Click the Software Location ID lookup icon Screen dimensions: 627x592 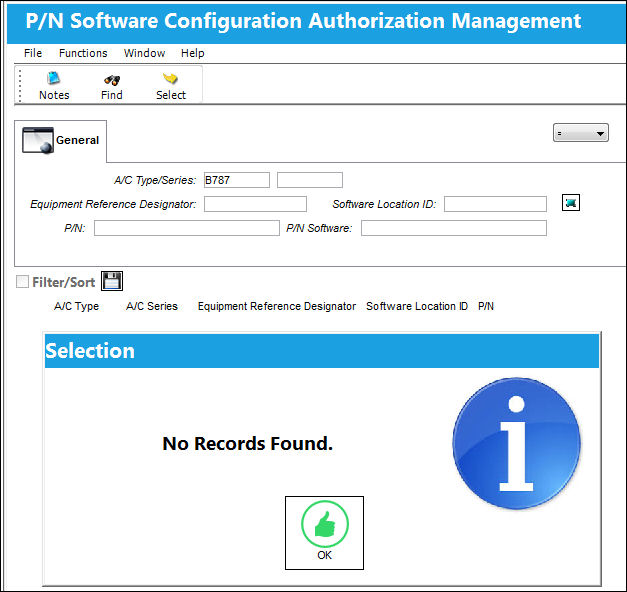[x=571, y=203]
